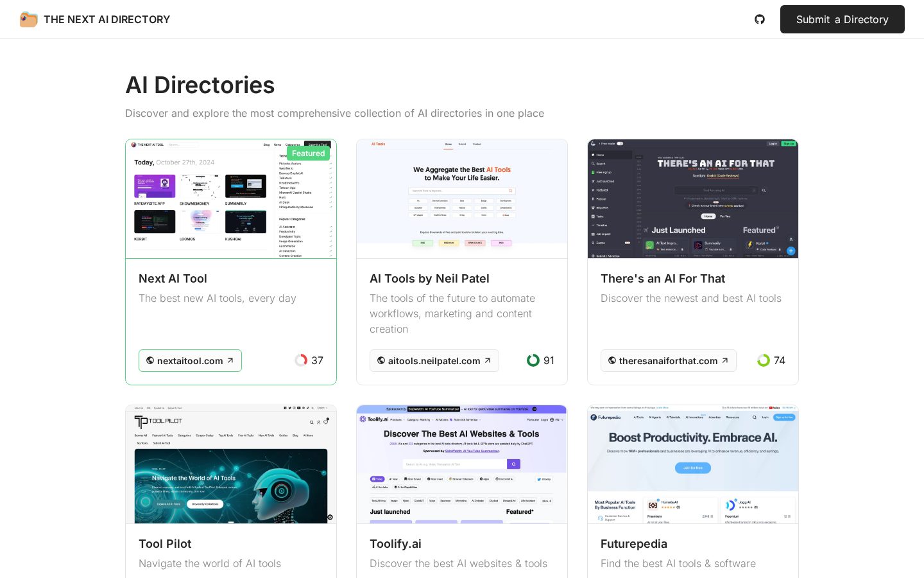Select AI Tools by Neil Patel title
Image resolution: width=924 pixels, height=578 pixels.
pyautogui.click(x=429, y=279)
